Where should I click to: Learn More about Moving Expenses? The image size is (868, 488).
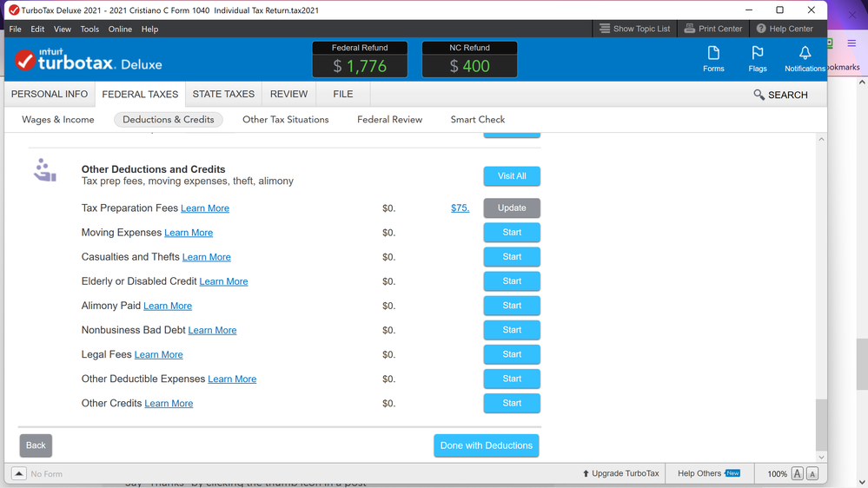pyautogui.click(x=189, y=233)
